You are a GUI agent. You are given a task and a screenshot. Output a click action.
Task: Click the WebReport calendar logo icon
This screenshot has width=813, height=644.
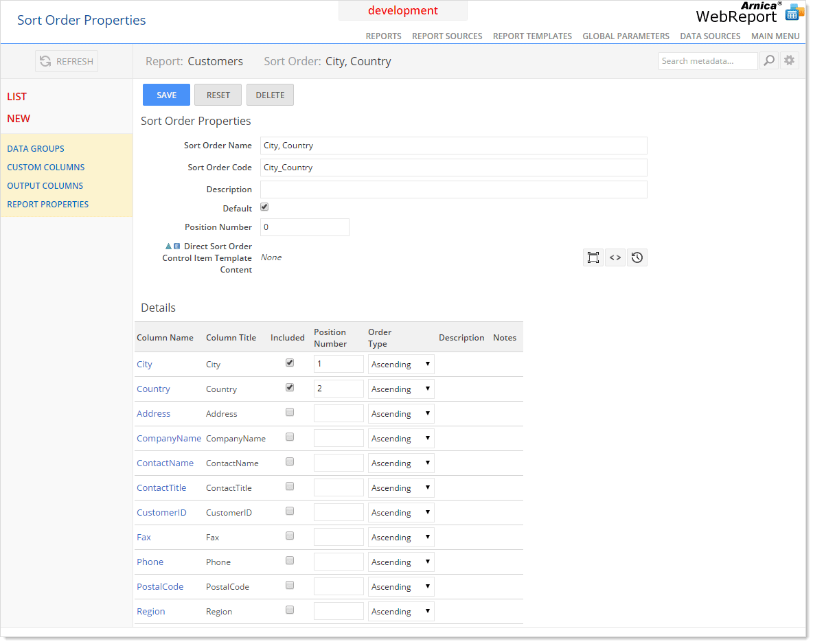(x=794, y=12)
